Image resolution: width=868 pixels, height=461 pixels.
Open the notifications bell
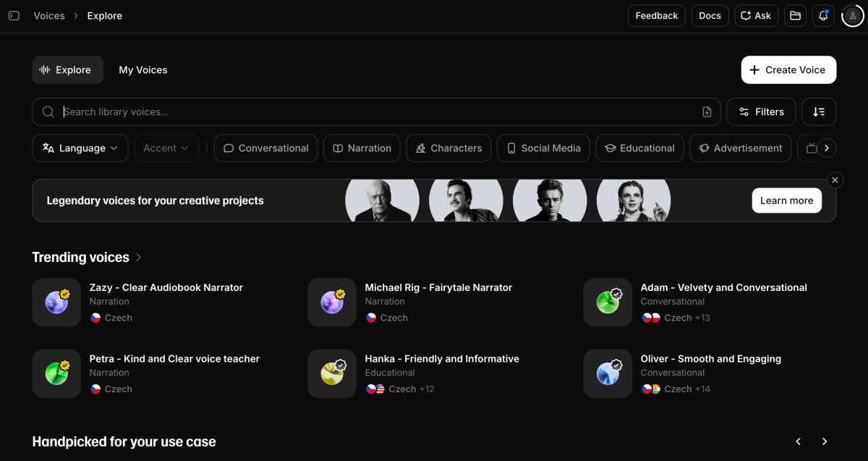tap(823, 15)
